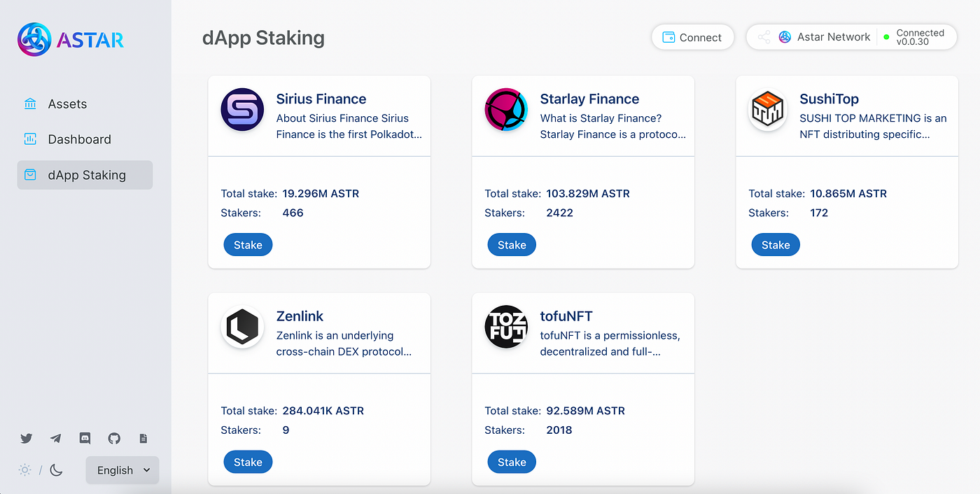The image size is (980, 494).
Task: Stake on Zenlink
Action: 248,462
